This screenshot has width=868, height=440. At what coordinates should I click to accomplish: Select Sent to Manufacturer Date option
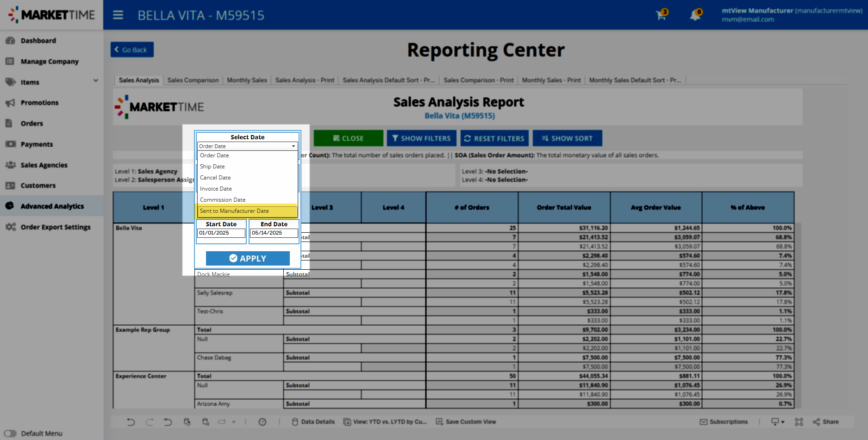247,211
